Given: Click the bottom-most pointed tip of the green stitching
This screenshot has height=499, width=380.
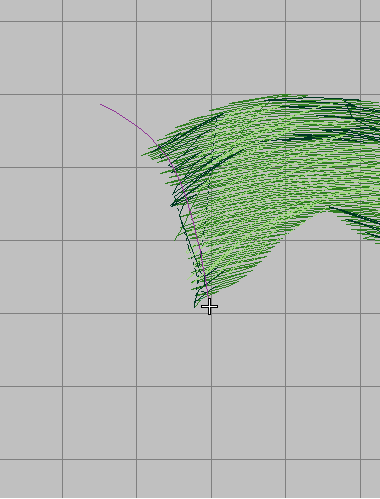Looking at the screenshot, I should pyautogui.click(x=195, y=306).
